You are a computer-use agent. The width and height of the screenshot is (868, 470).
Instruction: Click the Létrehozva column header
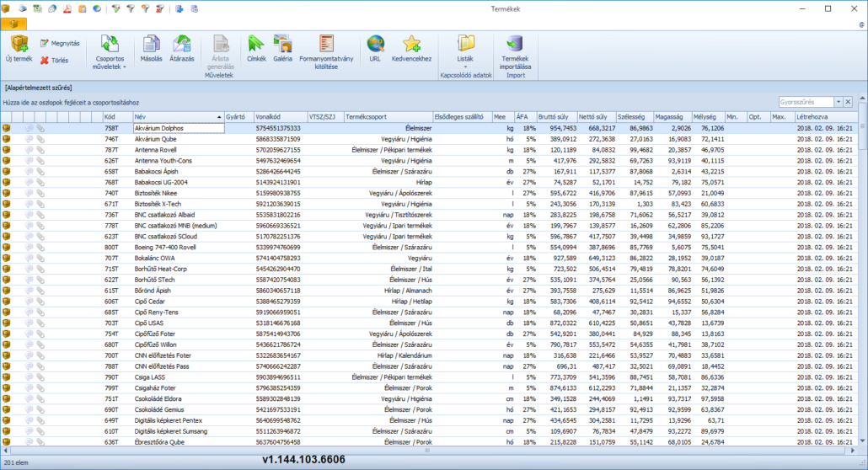(826, 117)
